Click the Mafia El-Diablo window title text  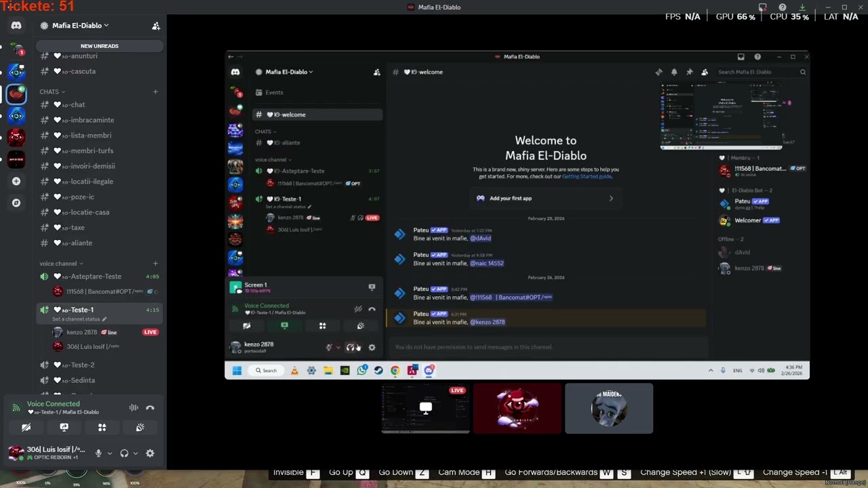point(439,7)
